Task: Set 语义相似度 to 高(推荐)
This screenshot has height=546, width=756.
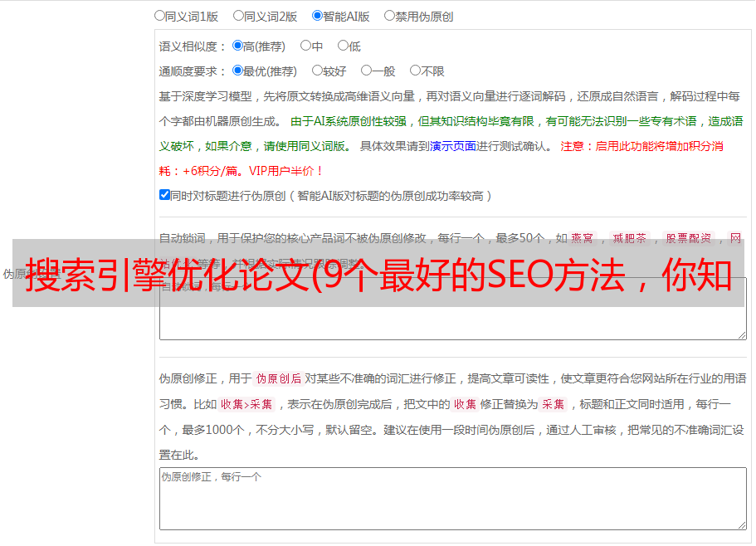Action: (x=237, y=46)
